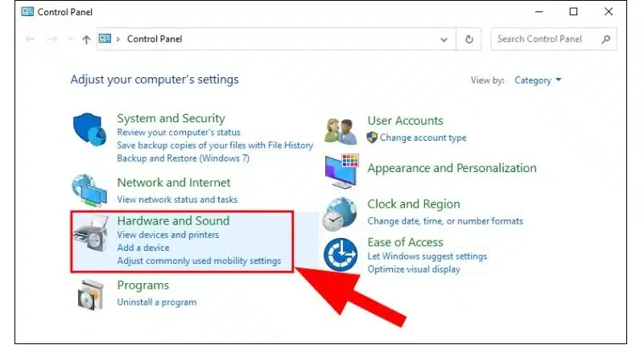Expand the address bar history dropdown
The width and height of the screenshot is (644, 345).
(444, 39)
